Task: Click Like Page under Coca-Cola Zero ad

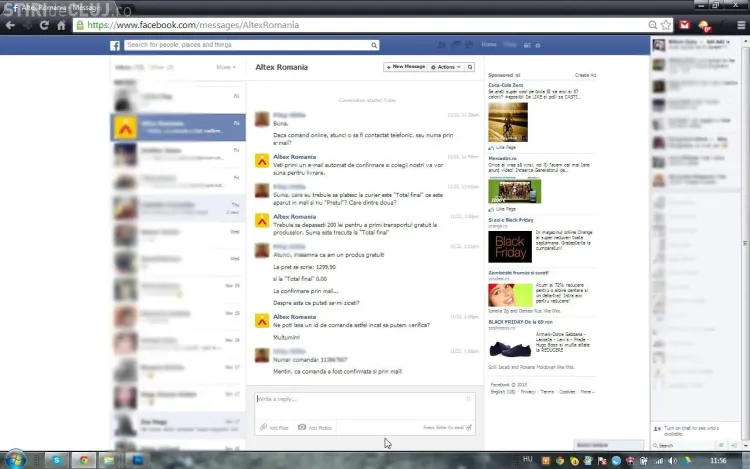Action: pyautogui.click(x=505, y=146)
